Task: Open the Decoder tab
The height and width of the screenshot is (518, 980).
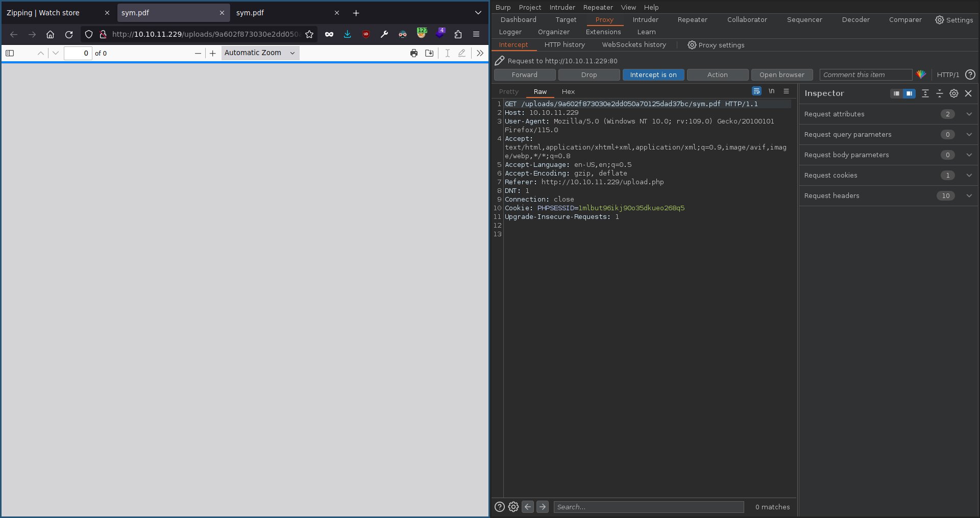Action: click(856, 19)
